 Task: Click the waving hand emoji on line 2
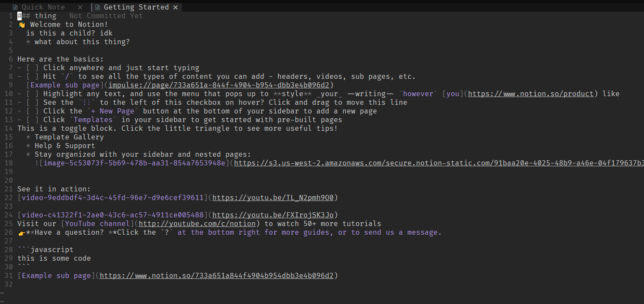(x=22, y=25)
